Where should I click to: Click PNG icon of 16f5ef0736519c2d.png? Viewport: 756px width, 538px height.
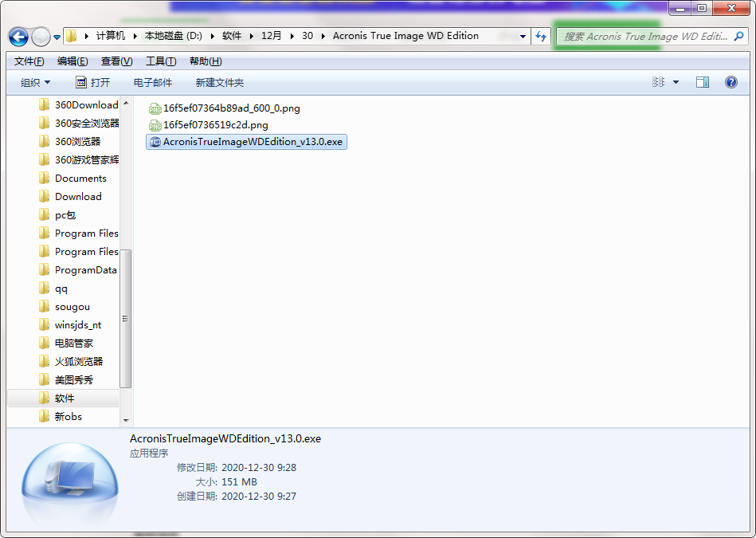click(x=155, y=125)
